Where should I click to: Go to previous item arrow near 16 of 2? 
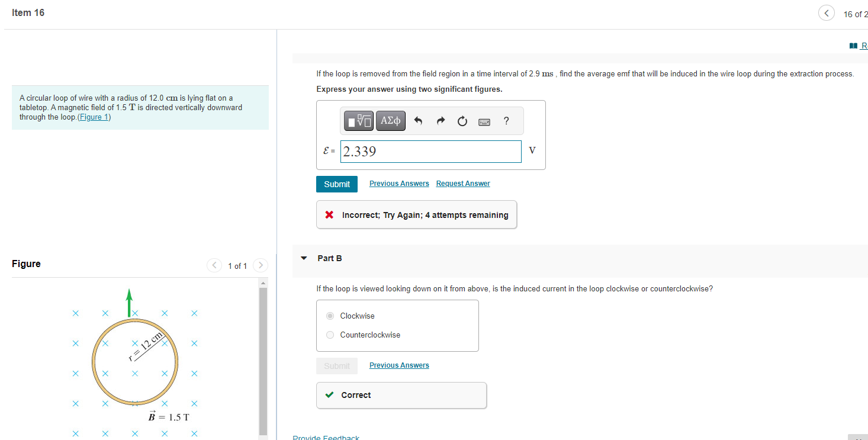tap(827, 13)
